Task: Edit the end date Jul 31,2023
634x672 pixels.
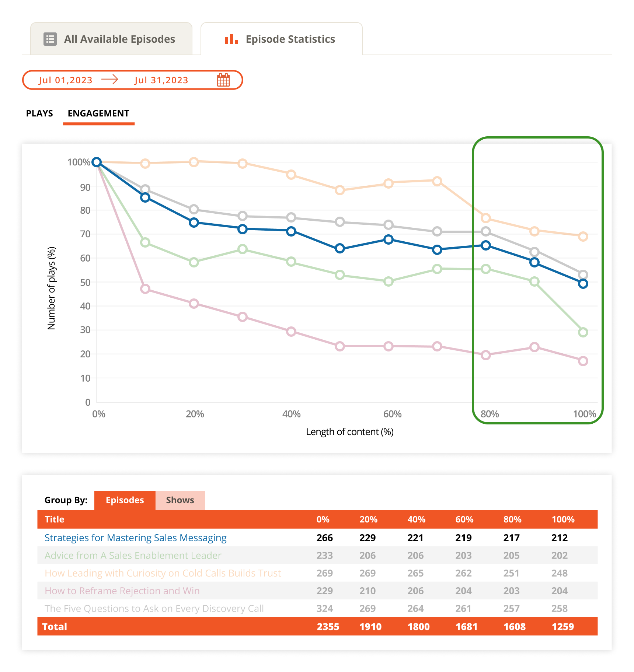Action: coord(161,80)
